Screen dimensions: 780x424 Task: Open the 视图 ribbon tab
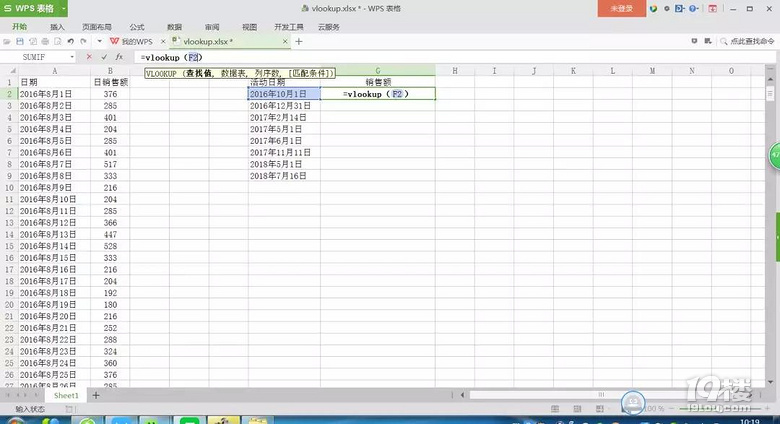(249, 27)
